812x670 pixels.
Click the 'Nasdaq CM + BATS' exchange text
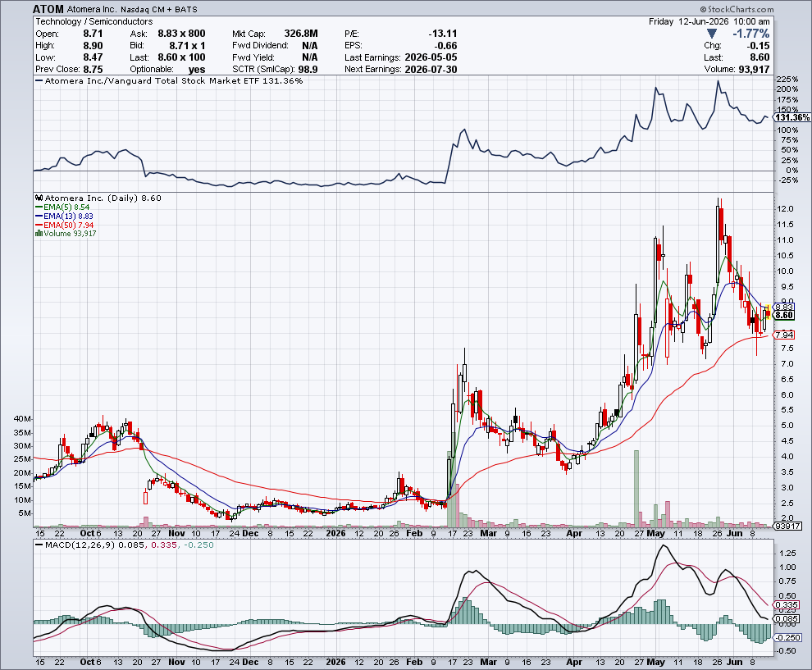(x=158, y=9)
